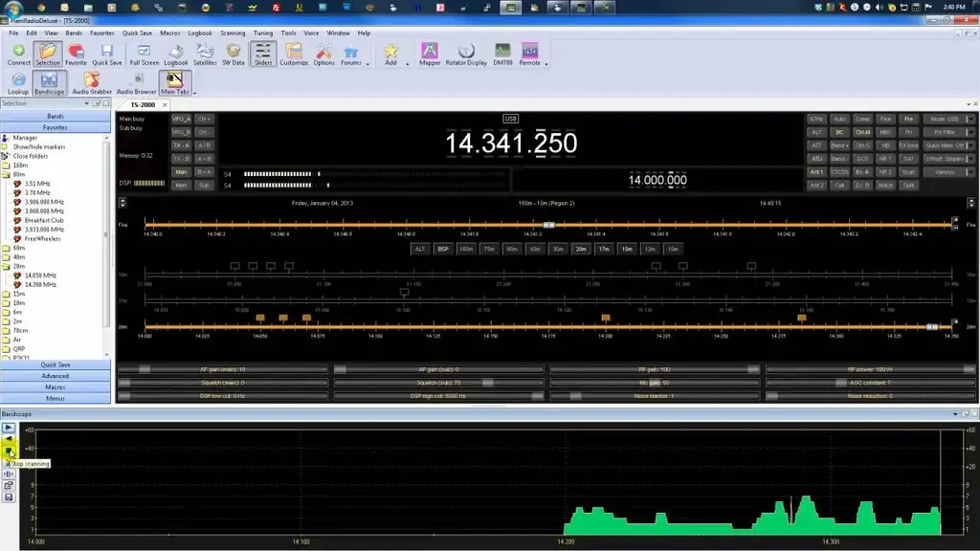The image size is (980, 551).
Task: Open the File menu
Action: click(13, 33)
